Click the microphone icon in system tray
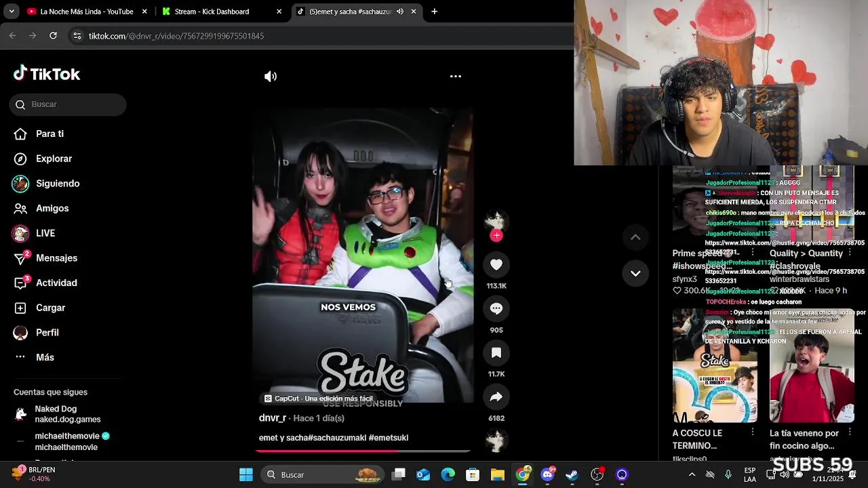 [728, 474]
